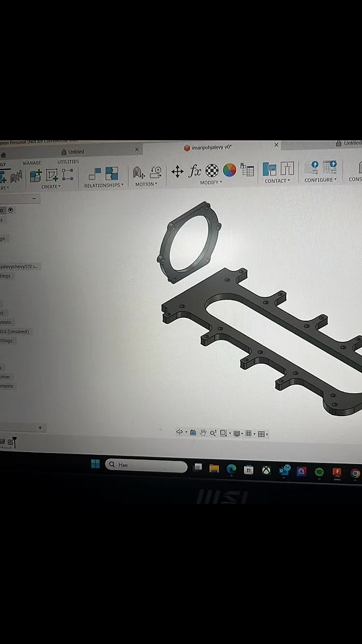Select the Motion Link icon
The height and width of the screenshot is (644, 362).
click(x=139, y=173)
